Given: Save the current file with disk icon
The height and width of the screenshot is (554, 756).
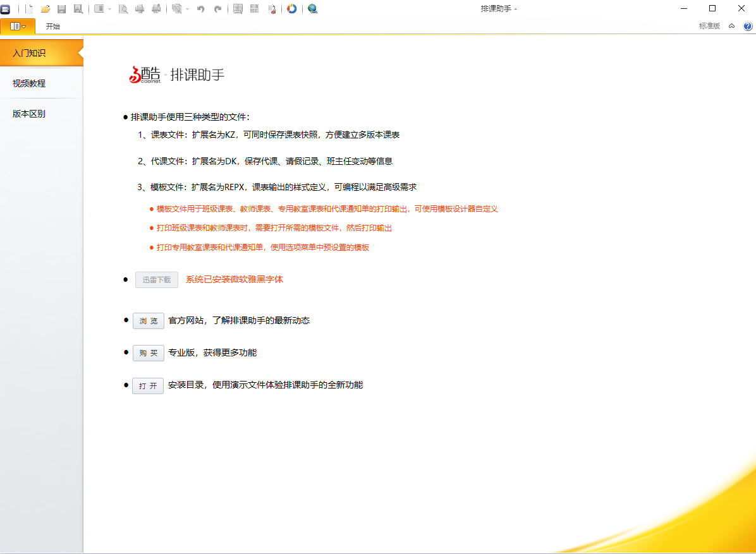Looking at the screenshot, I should [x=61, y=9].
